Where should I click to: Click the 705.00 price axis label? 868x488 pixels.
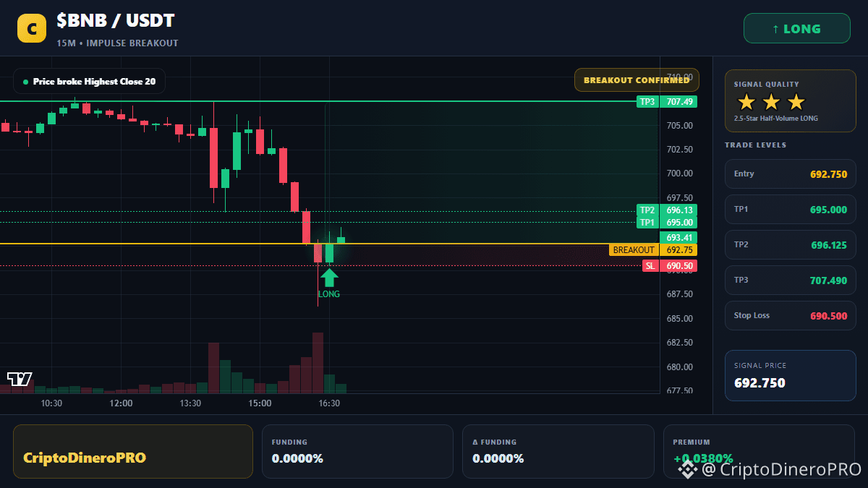click(680, 126)
